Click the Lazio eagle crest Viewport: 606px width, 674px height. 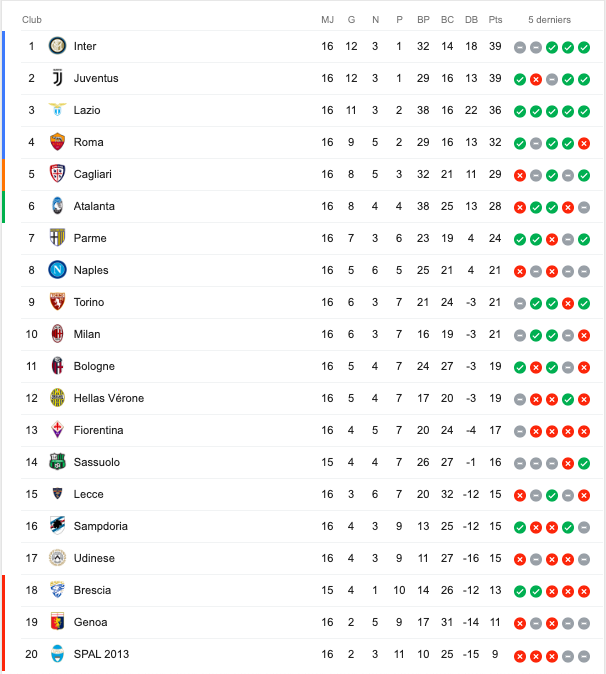click(57, 110)
